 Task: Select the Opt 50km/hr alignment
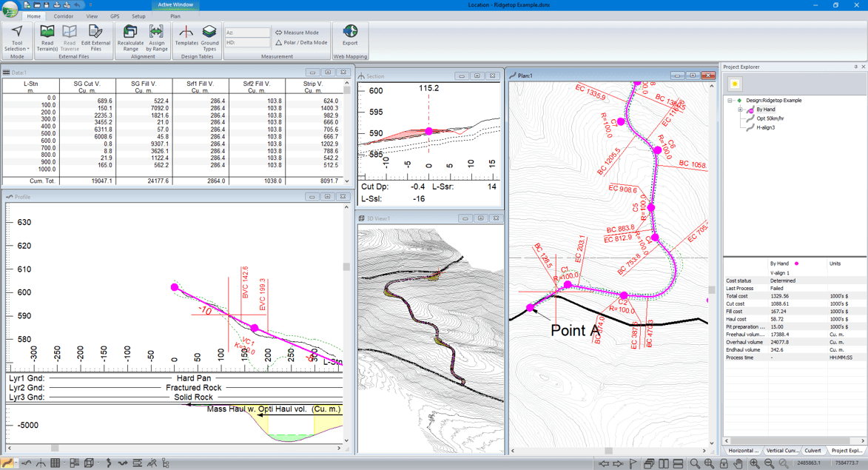770,118
